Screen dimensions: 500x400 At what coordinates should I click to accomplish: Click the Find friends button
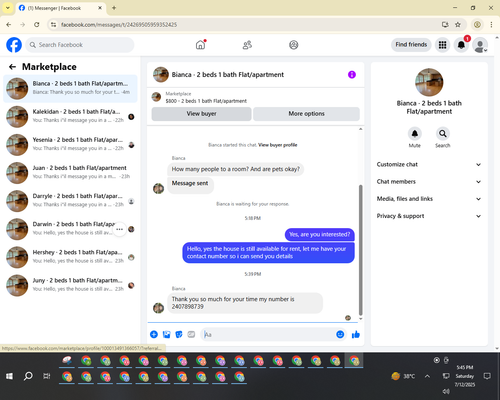pos(411,45)
